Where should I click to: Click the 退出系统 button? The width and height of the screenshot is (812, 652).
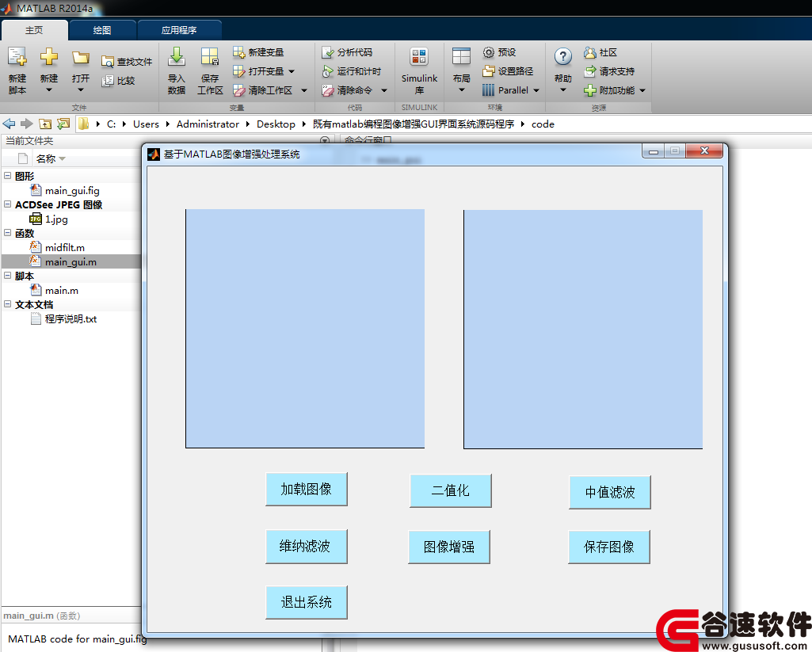[306, 602]
